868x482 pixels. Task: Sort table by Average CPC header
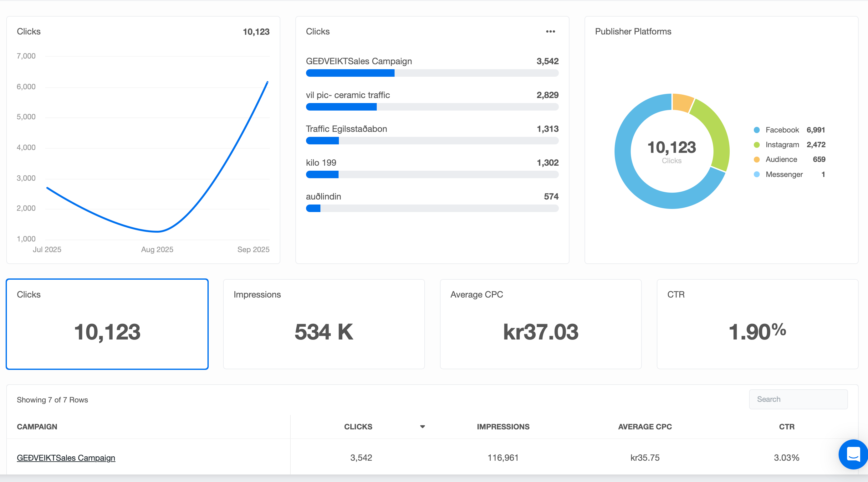[645, 427]
